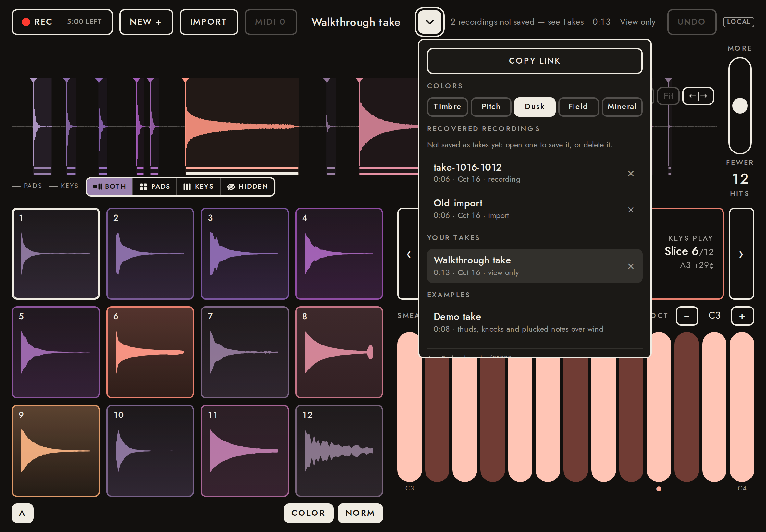This screenshot has height=532, width=766.
Task: Toggle the NORM button
Action: tap(360, 513)
